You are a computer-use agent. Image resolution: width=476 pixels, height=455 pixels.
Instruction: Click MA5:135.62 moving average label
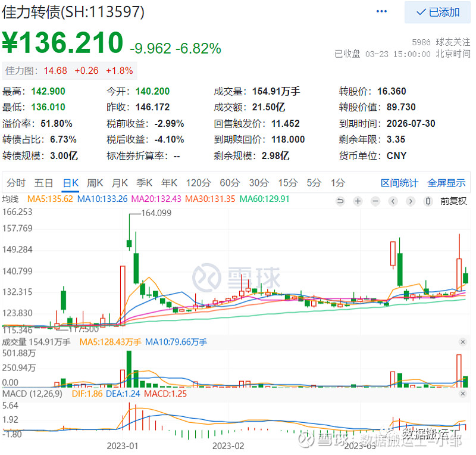(50, 199)
